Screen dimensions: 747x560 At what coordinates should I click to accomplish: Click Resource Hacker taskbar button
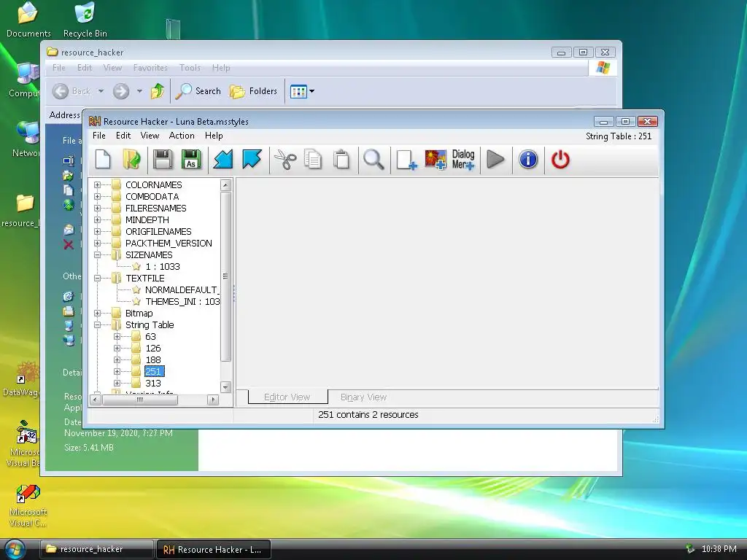pyautogui.click(x=214, y=550)
